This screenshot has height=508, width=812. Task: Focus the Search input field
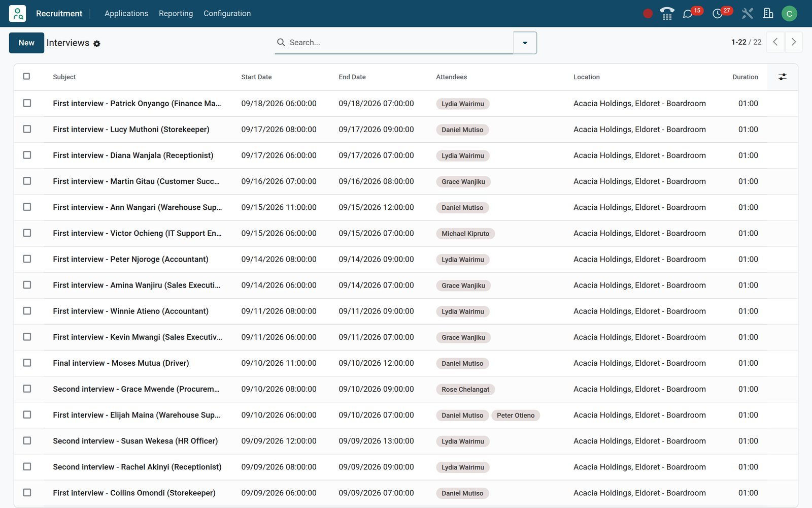coord(398,43)
